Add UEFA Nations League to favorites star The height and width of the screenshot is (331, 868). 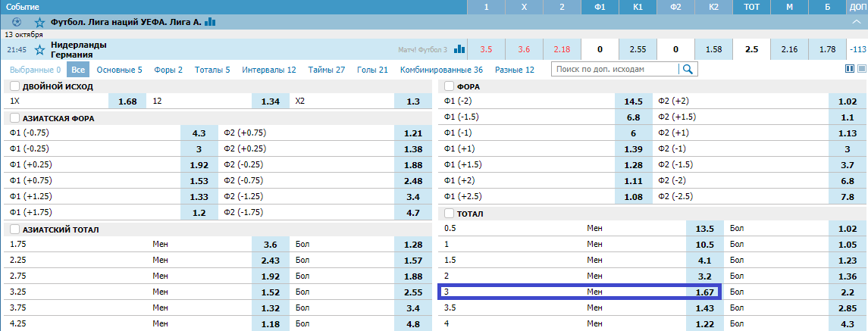click(x=39, y=23)
